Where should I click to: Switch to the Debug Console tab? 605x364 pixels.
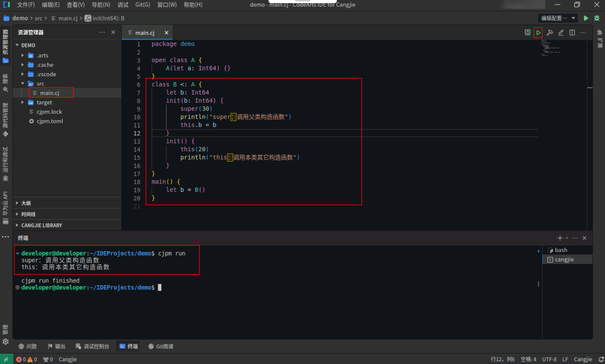92,346
